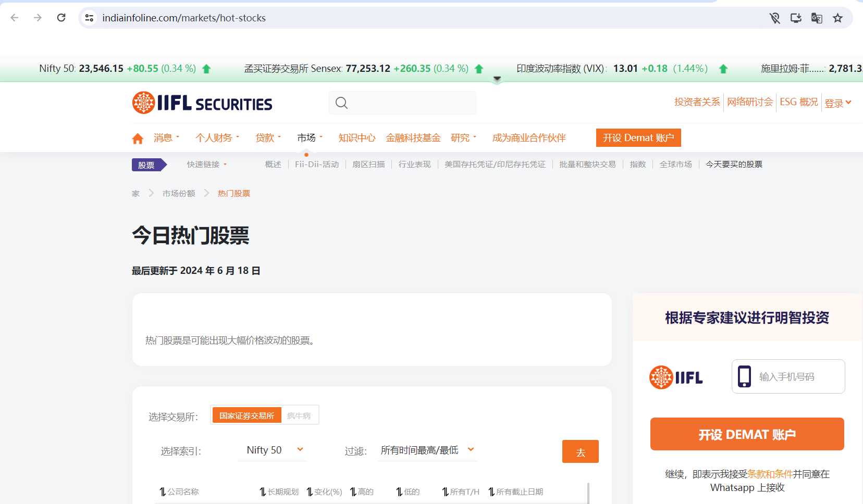Sort by 所有截止日期 column arrows
The width and height of the screenshot is (863, 504).
pyautogui.click(x=491, y=492)
